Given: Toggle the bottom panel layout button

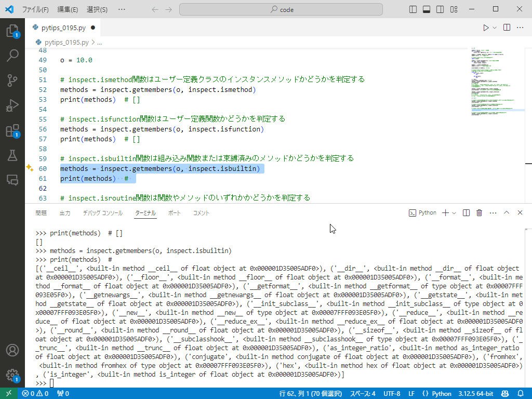Looking at the screenshot, I should point(427,9).
